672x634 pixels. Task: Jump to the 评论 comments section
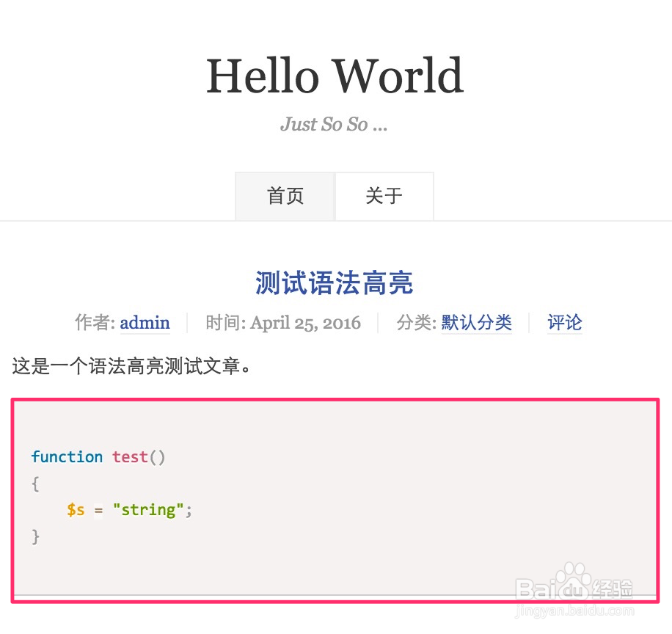(564, 323)
